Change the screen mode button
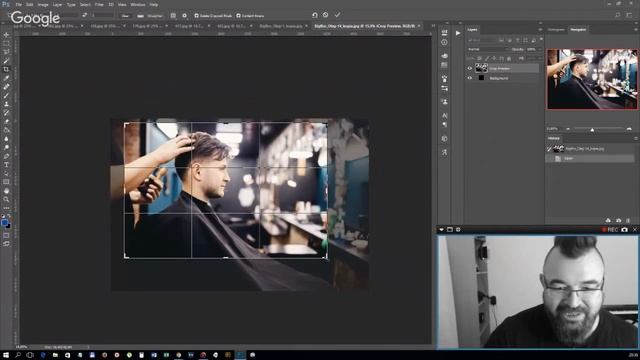 pyautogui.click(x=6, y=244)
